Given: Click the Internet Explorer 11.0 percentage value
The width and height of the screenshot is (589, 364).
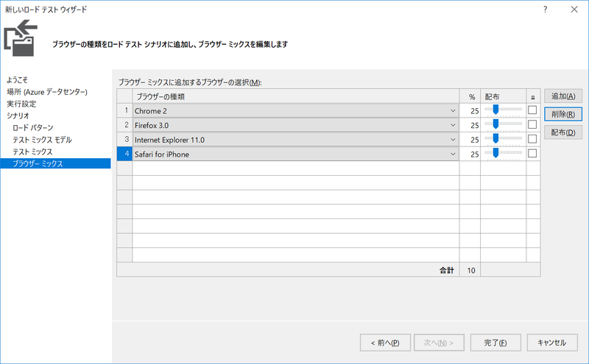Looking at the screenshot, I should coord(474,140).
